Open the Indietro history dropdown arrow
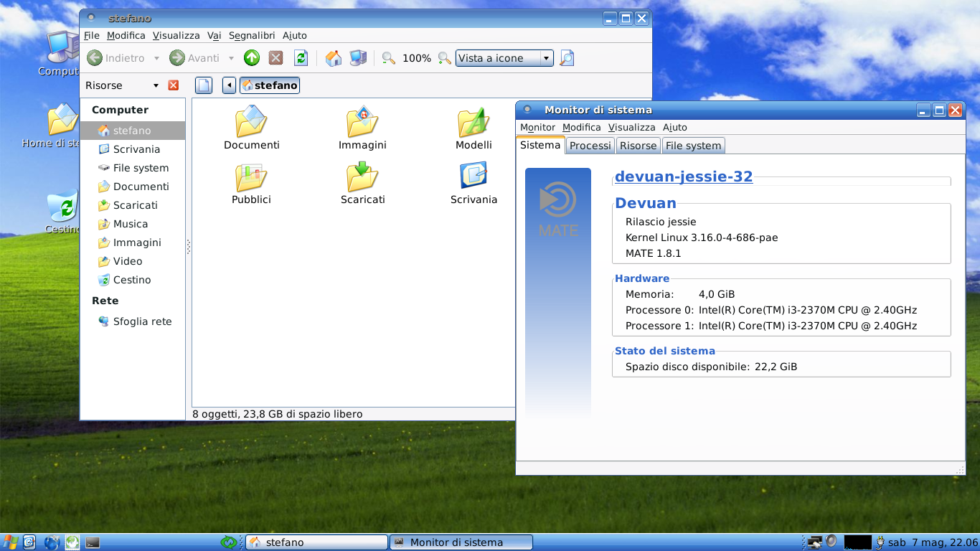Viewport: 980px width, 551px height. point(156,58)
